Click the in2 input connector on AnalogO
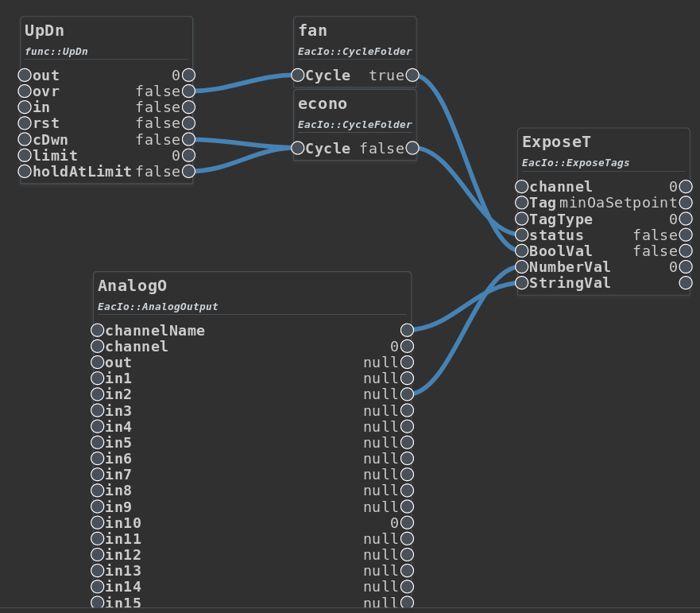 [97, 394]
